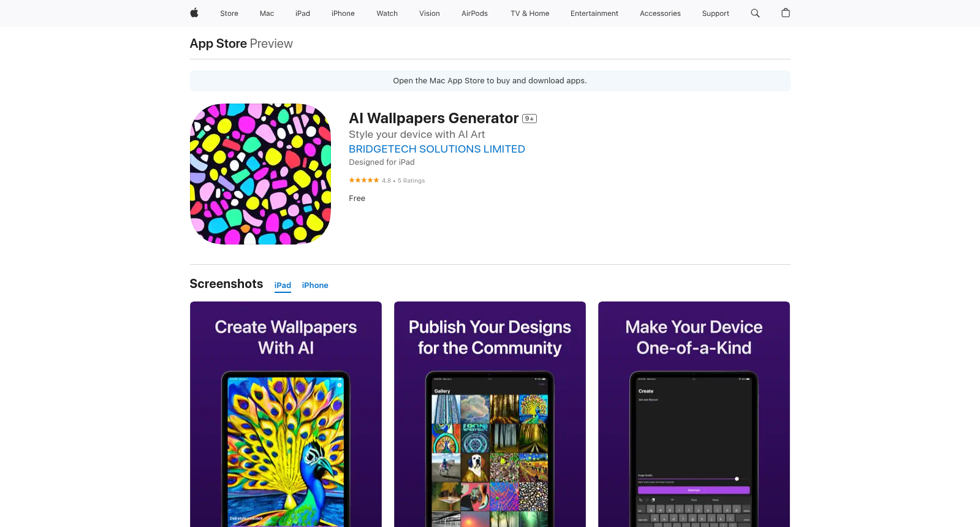Switch to iPhone screenshots tab
980x527 pixels.
(315, 286)
